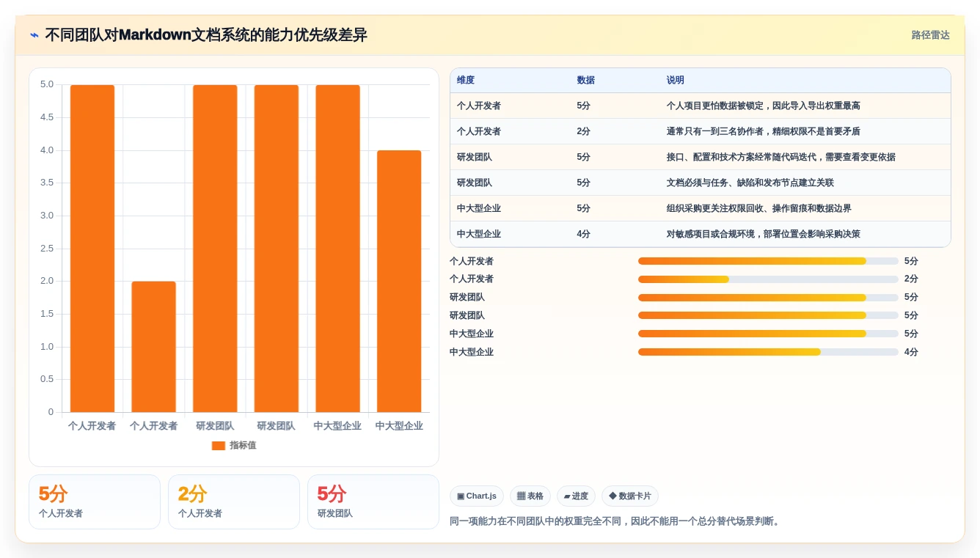Click the Chart.js tag chip

point(477,496)
